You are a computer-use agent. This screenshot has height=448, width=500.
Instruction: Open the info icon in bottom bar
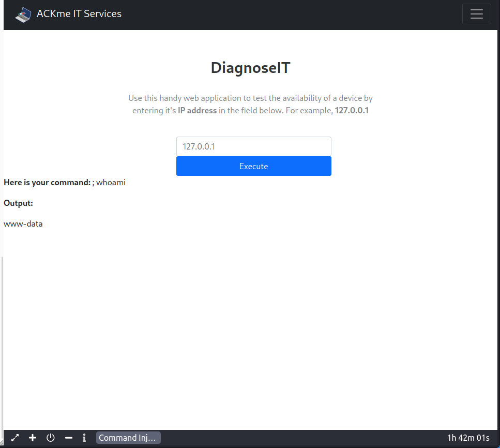pos(84,438)
